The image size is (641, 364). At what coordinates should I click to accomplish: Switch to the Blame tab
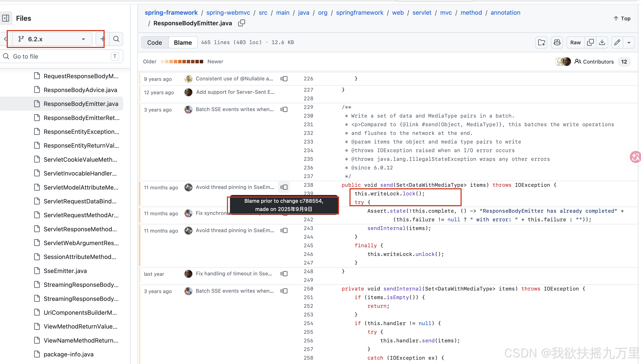pyautogui.click(x=183, y=43)
